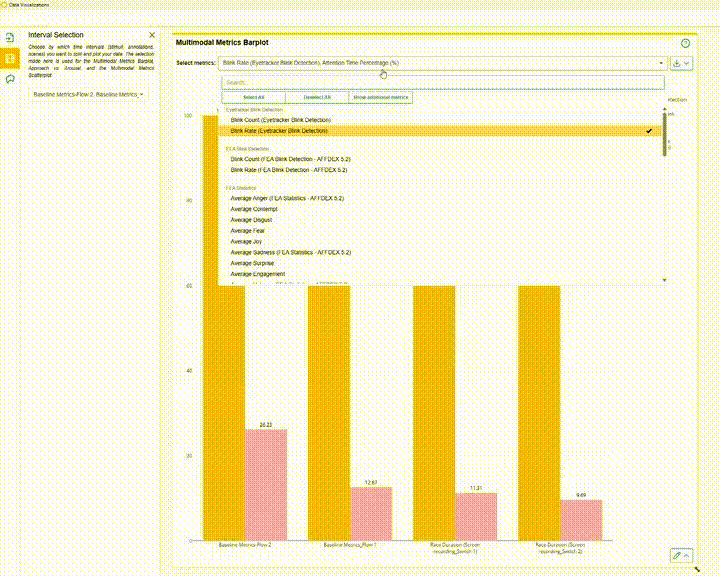Viewport: 720px width, 576px height.
Task: Select Average Joy from the list
Action: click(x=244, y=242)
